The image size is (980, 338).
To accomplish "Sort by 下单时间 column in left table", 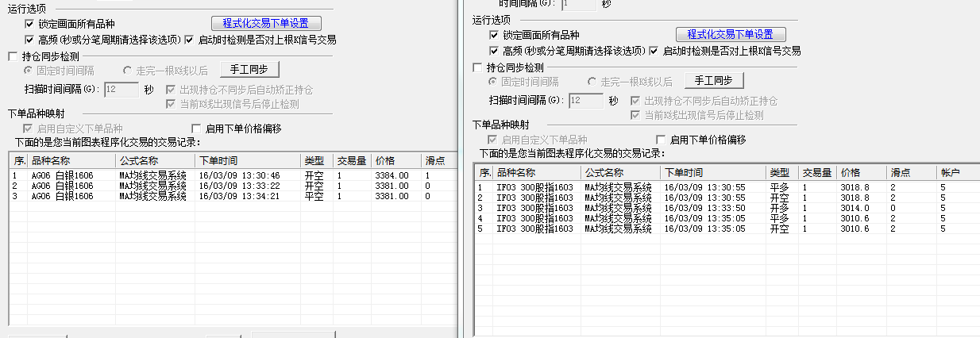I will click(x=246, y=160).
